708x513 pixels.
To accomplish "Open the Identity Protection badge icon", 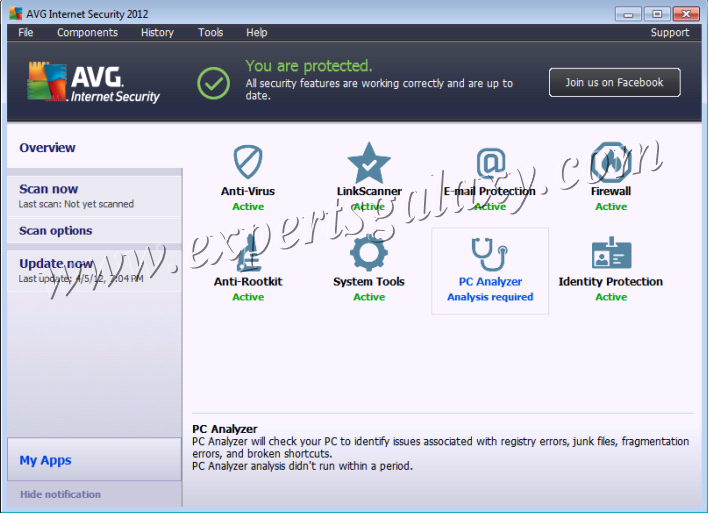I will tap(611, 253).
